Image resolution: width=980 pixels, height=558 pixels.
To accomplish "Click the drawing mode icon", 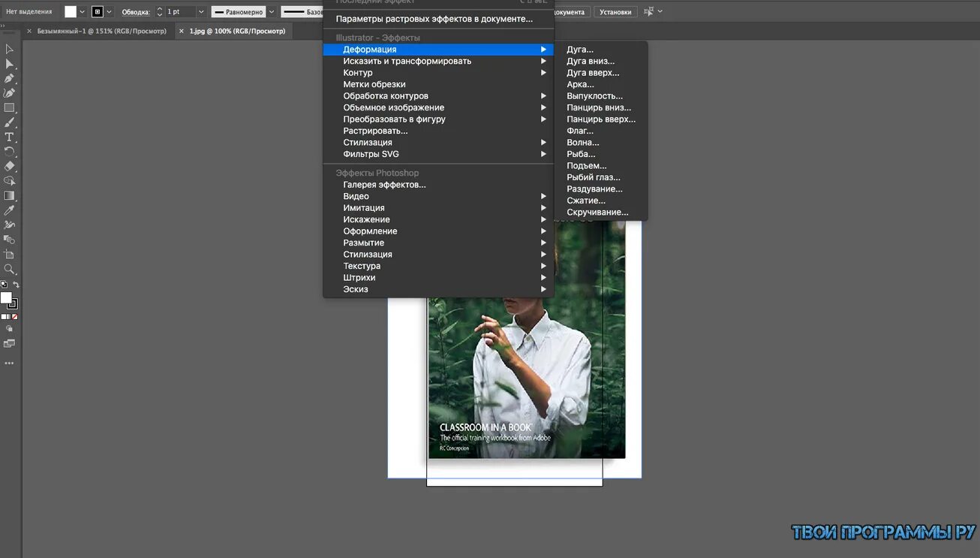I will [x=9, y=328].
